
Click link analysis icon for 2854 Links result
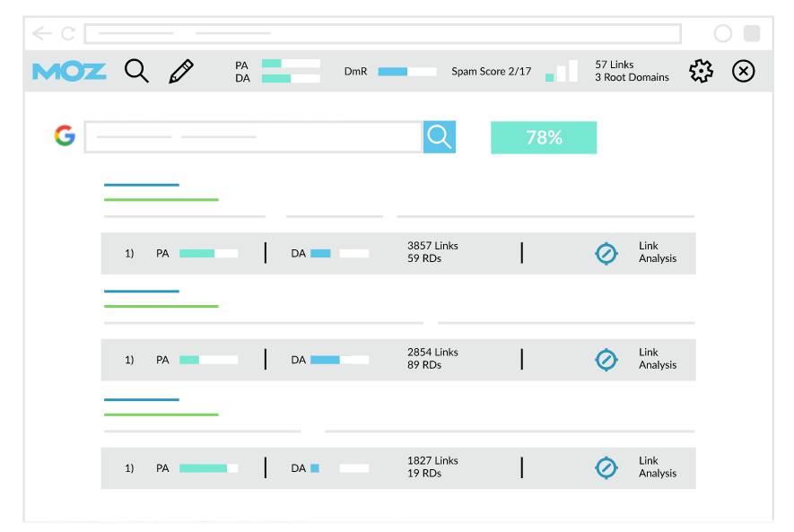point(606,360)
